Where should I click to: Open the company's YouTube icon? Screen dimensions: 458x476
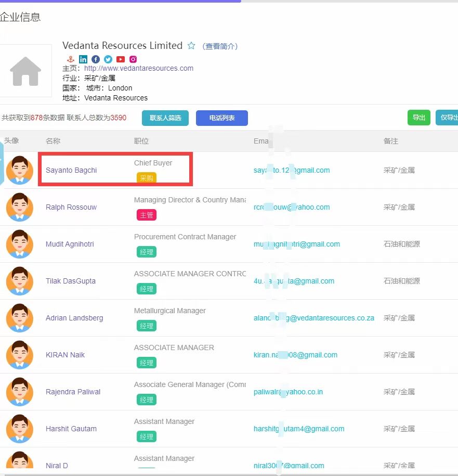pyautogui.click(x=121, y=59)
